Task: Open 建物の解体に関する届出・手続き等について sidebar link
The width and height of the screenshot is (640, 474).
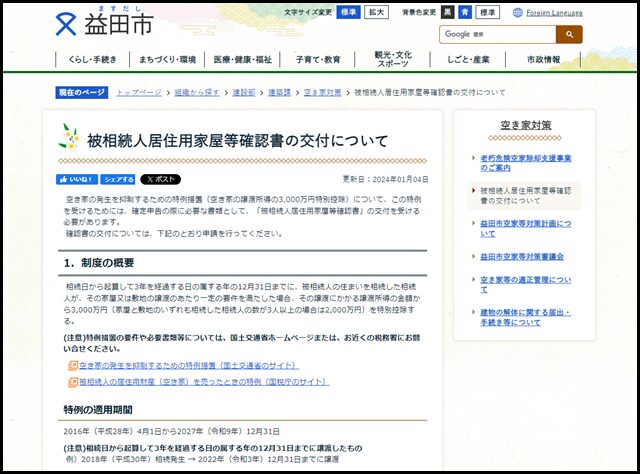Action: (526, 317)
